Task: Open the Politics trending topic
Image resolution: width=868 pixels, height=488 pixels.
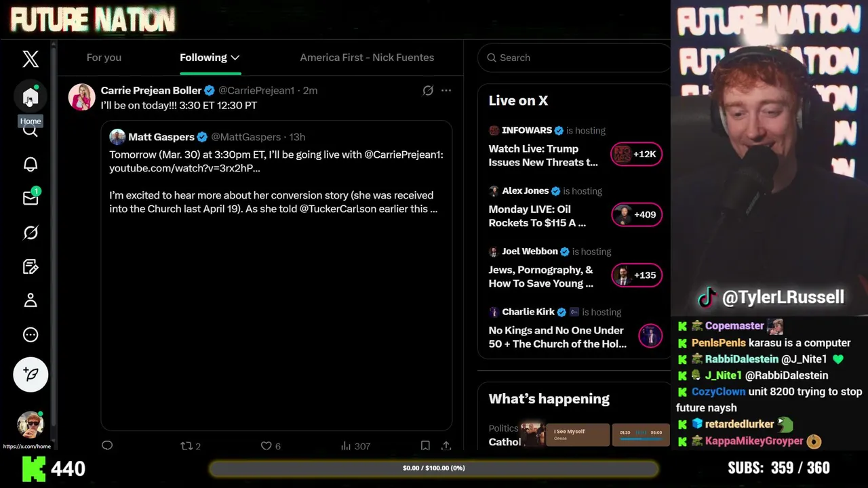Action: pyautogui.click(x=503, y=428)
